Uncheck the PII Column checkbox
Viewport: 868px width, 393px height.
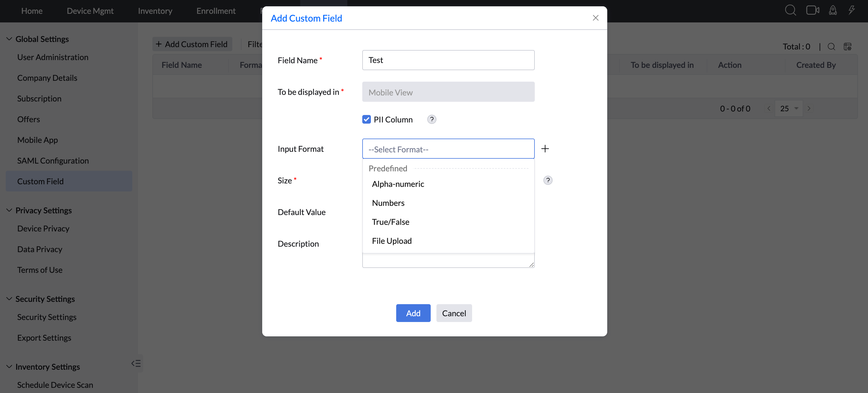pos(366,119)
